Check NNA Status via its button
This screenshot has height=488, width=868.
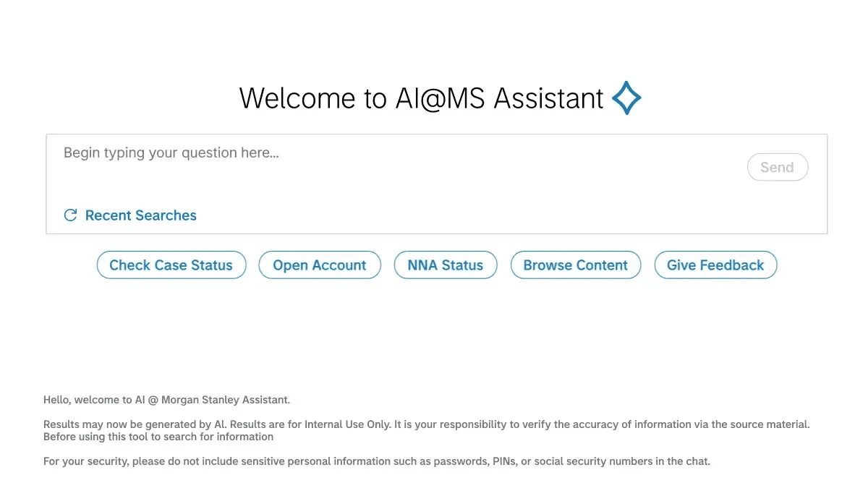coord(446,265)
